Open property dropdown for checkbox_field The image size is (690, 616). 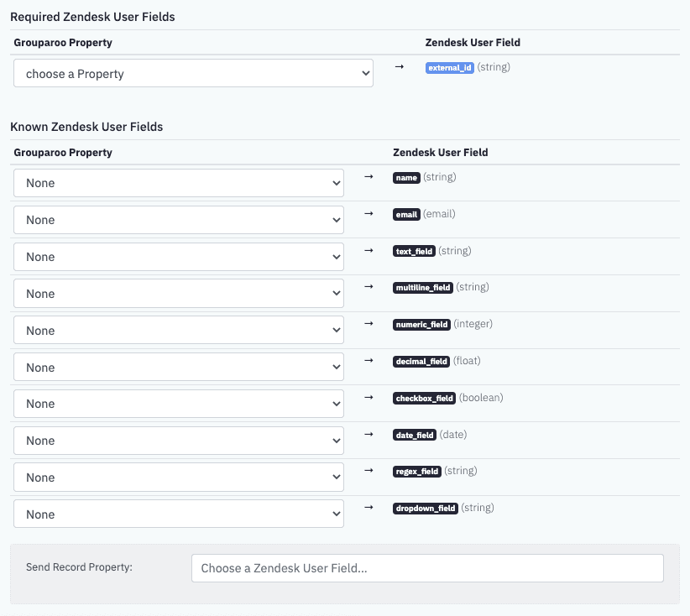coord(179,404)
